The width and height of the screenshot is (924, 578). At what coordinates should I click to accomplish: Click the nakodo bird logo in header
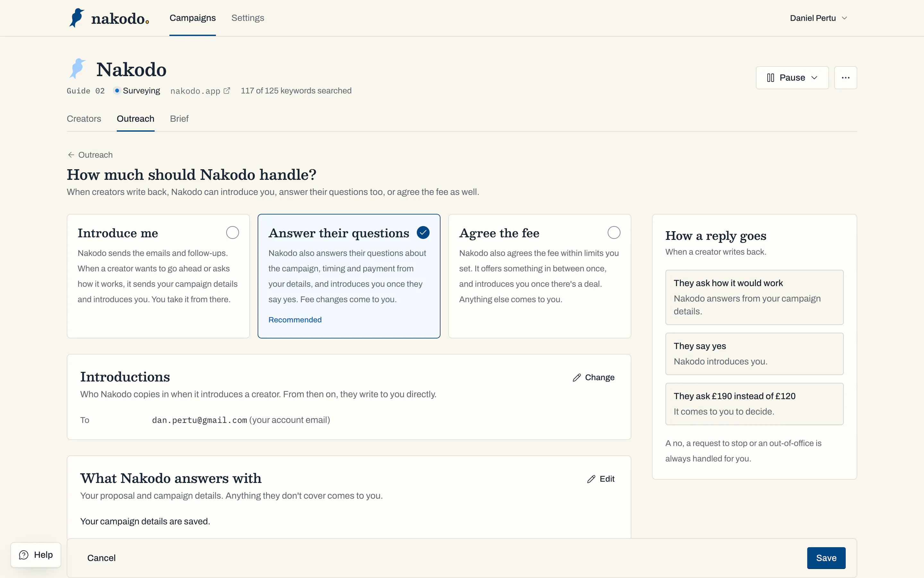[x=77, y=18]
